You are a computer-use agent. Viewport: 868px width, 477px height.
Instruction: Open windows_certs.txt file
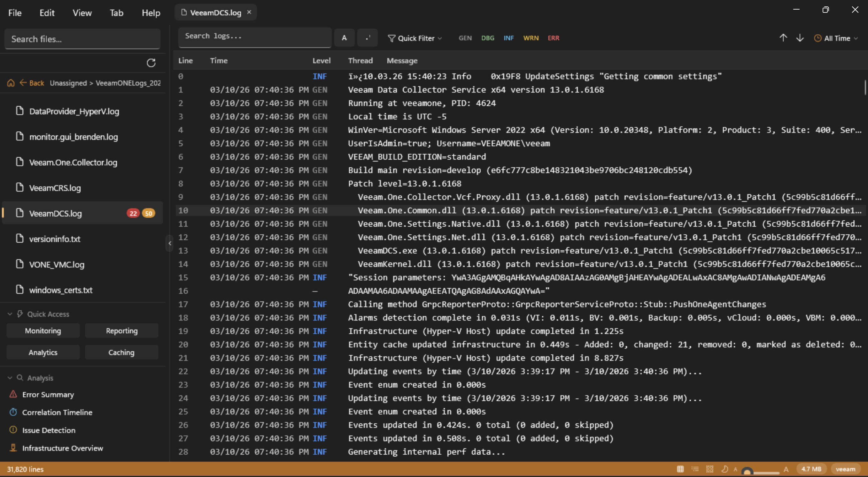[82, 290]
